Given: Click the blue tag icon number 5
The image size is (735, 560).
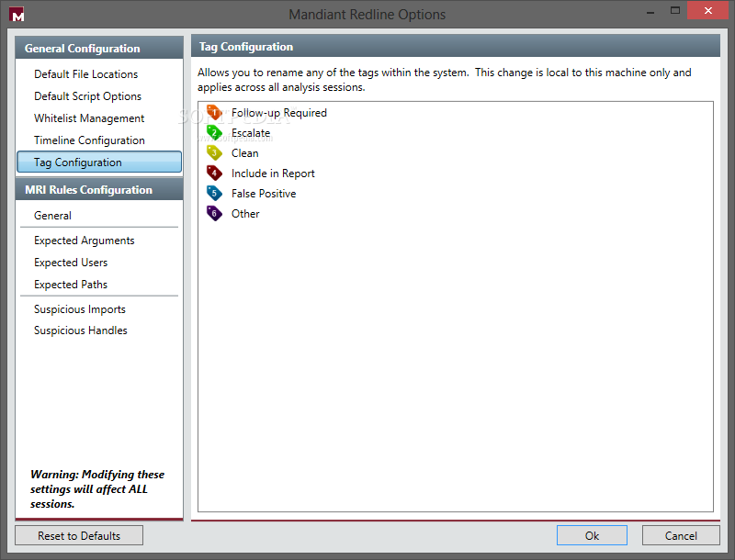Looking at the screenshot, I should pos(214,193).
